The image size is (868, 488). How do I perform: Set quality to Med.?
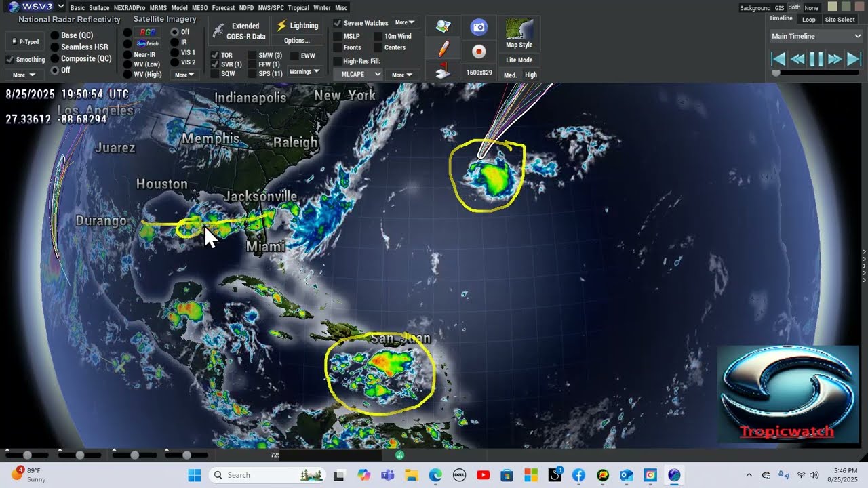coord(510,75)
